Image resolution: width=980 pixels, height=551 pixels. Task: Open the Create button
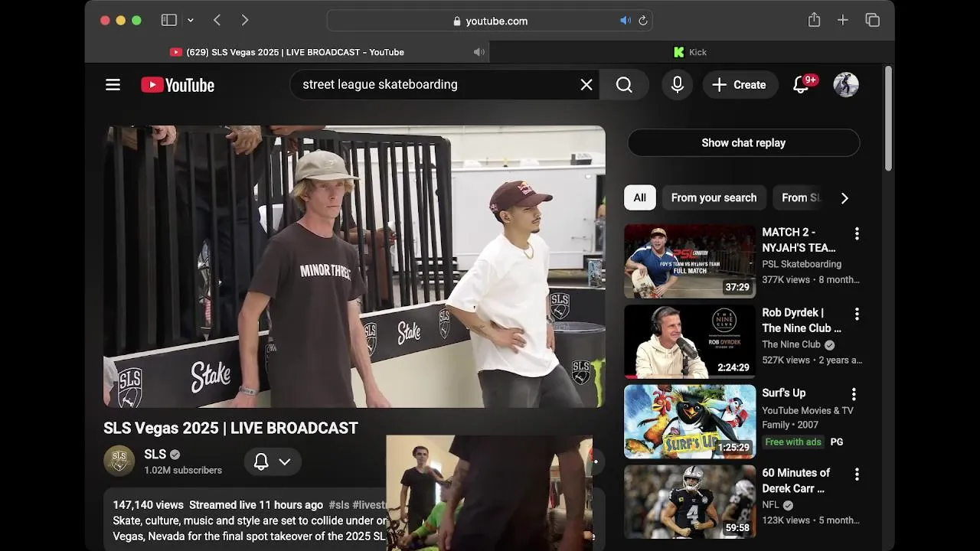[740, 85]
